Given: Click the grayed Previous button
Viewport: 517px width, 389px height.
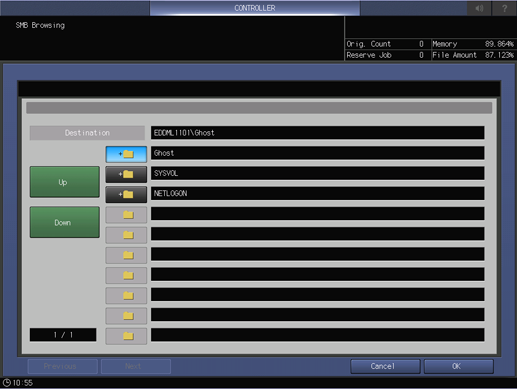Looking at the screenshot, I should coord(63,366).
